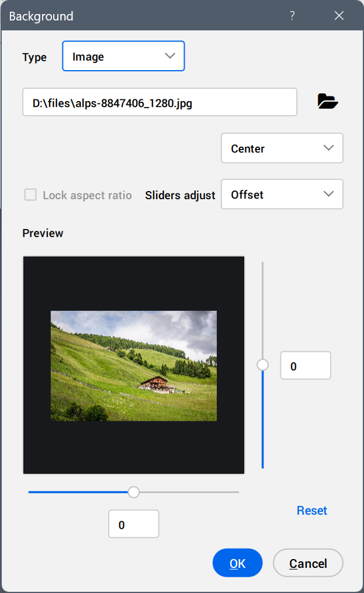Click the horizontal slider handle
Screen dimensions: 364x593
(134, 492)
